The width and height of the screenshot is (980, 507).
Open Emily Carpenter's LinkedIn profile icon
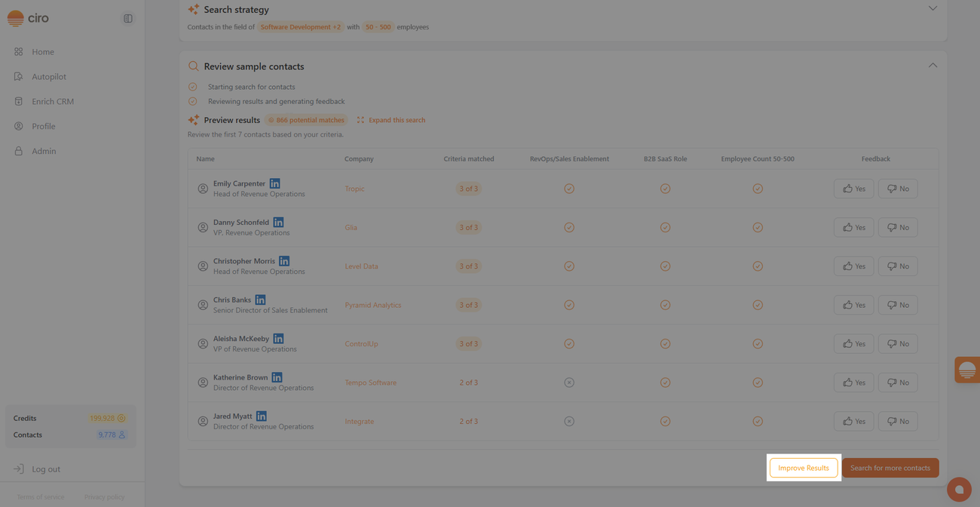click(275, 183)
